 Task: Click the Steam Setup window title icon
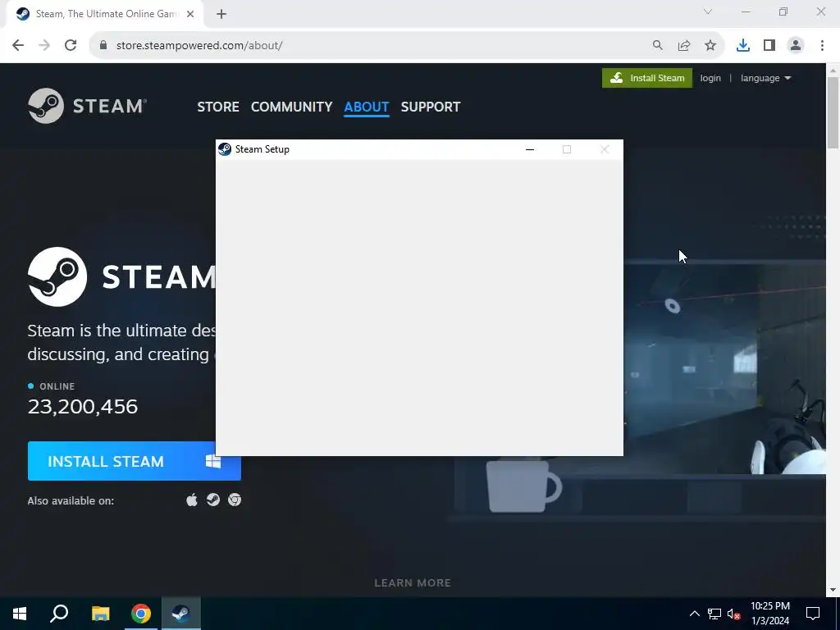coord(225,149)
